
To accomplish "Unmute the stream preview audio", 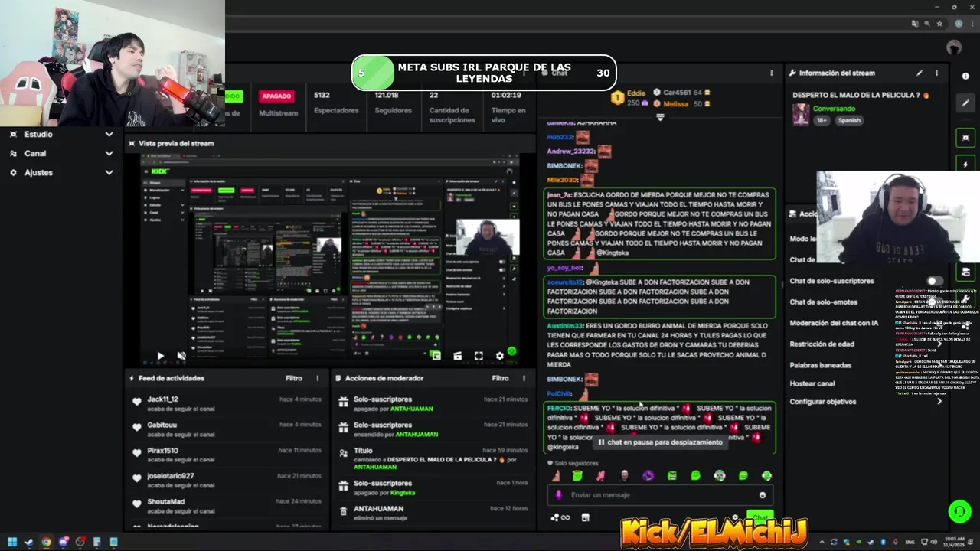I will coord(181,356).
